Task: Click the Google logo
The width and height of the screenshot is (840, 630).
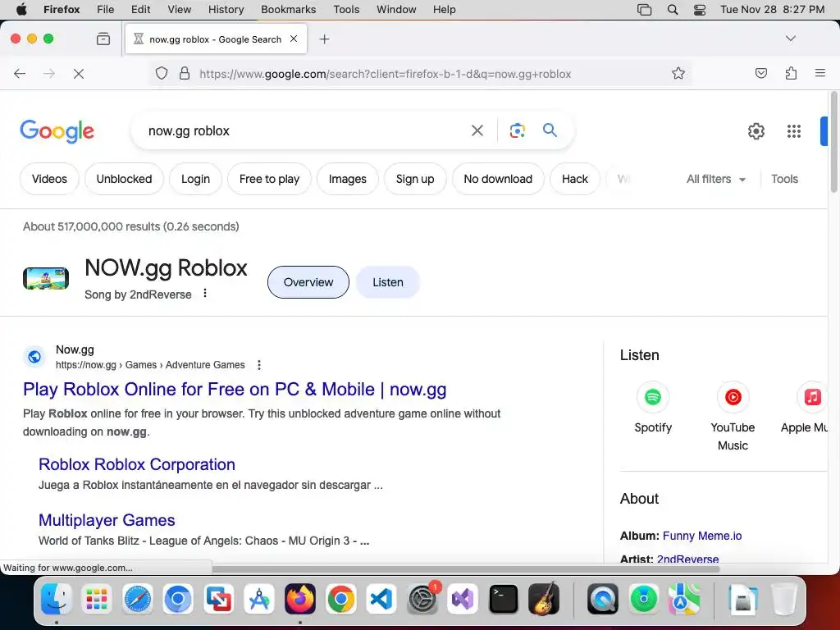Action: point(57,131)
